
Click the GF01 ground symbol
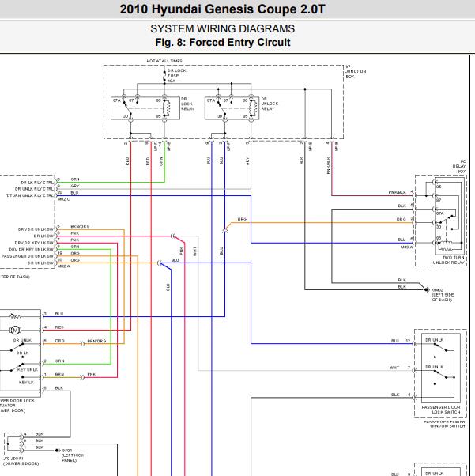coord(58,451)
